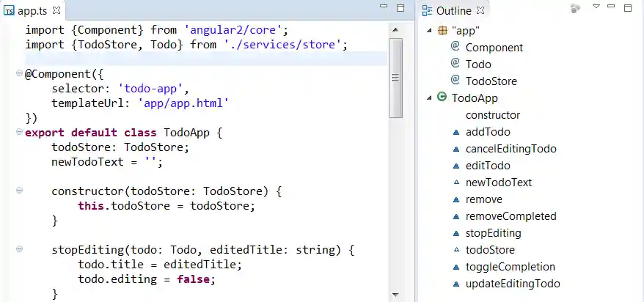Select the "app" module label in Outline
This screenshot has width=644, height=302.
[x=465, y=31]
